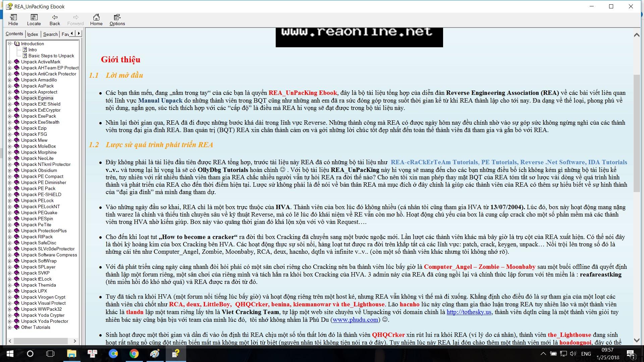Screen dimensions: 644x362
Task: Click the paint palette app on taskbar
Action: click(x=155, y=354)
